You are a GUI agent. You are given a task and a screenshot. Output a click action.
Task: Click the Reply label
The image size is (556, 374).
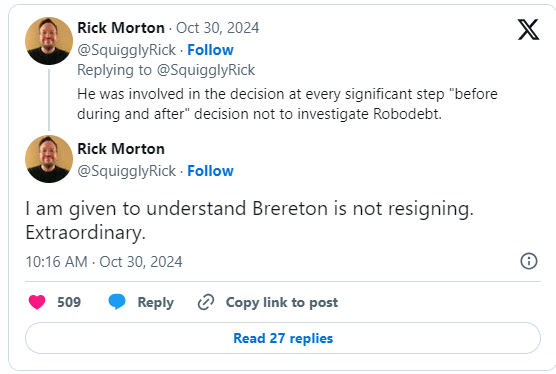pyautogui.click(x=156, y=302)
